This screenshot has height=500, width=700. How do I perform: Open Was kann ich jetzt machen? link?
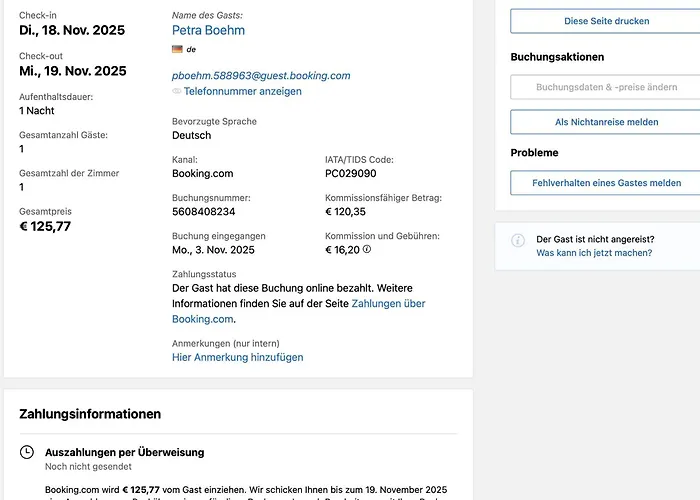click(594, 253)
